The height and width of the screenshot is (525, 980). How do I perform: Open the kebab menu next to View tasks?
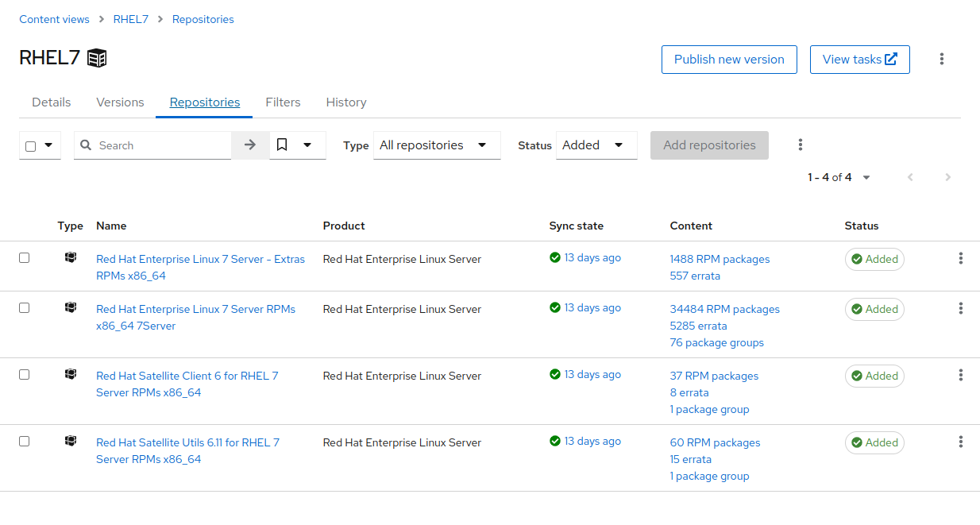pyautogui.click(x=942, y=59)
